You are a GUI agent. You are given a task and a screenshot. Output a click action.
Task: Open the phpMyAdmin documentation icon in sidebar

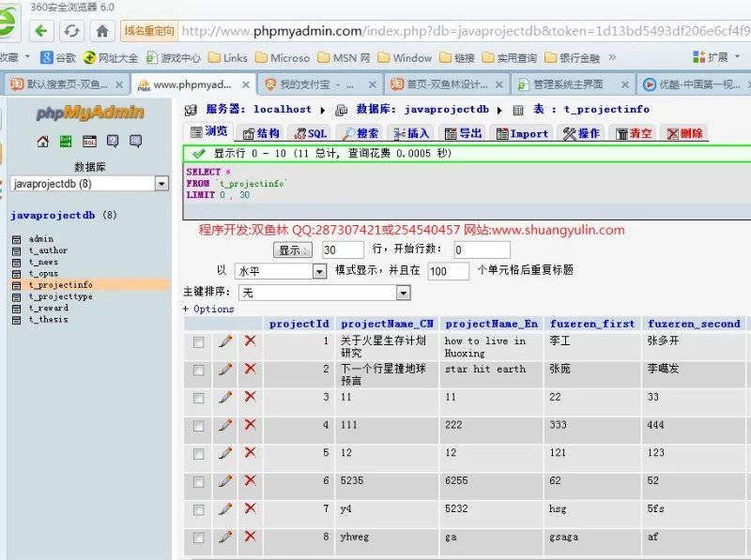click(x=113, y=142)
